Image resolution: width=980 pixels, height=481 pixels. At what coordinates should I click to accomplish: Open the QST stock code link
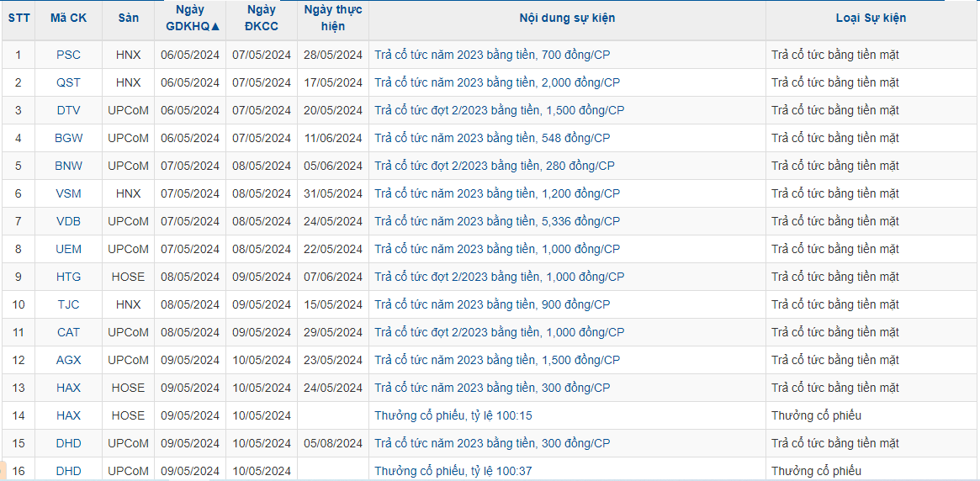point(68,82)
